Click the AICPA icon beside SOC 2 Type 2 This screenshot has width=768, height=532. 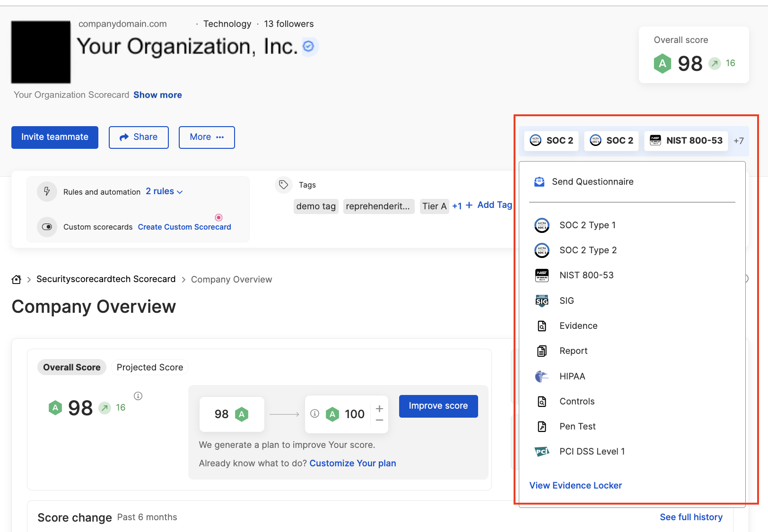(542, 250)
